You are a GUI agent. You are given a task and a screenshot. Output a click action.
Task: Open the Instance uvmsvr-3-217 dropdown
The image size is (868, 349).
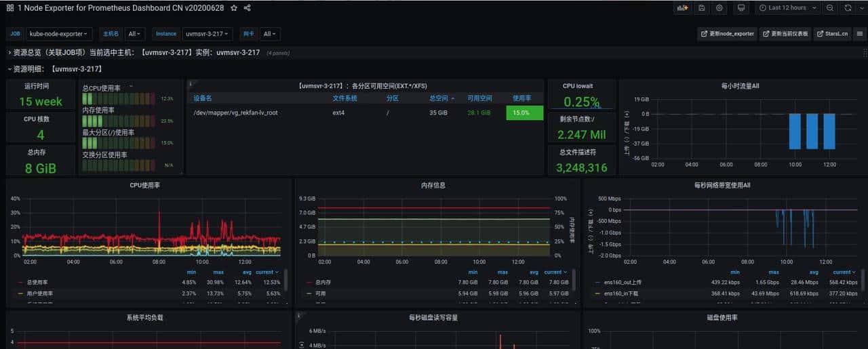click(x=208, y=34)
